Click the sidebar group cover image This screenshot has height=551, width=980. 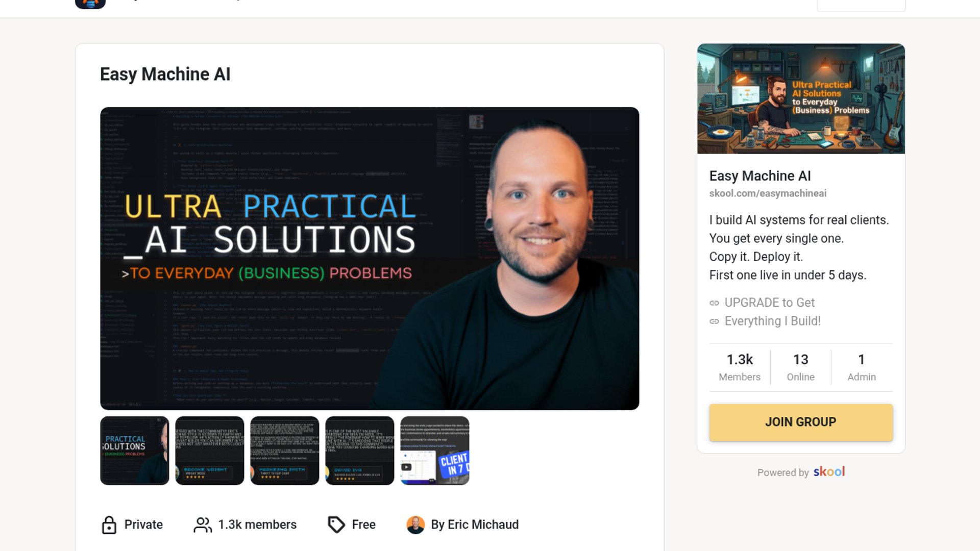click(801, 98)
